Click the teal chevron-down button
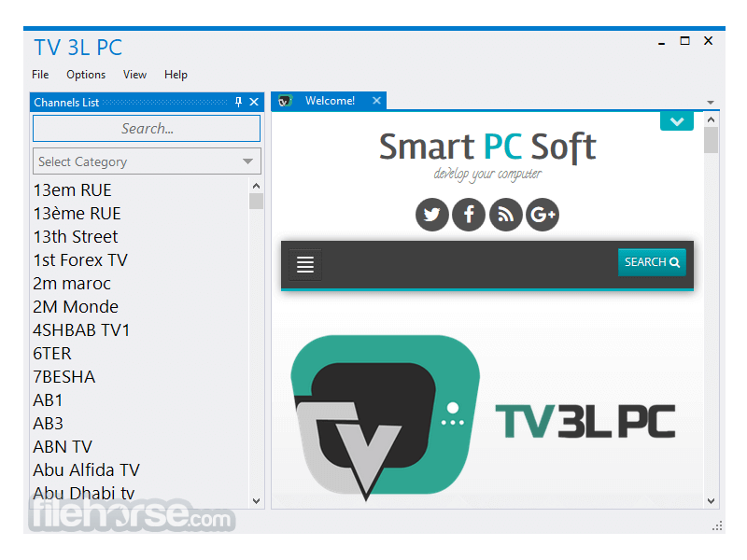Screen dimensions: 747x560 tap(676, 121)
